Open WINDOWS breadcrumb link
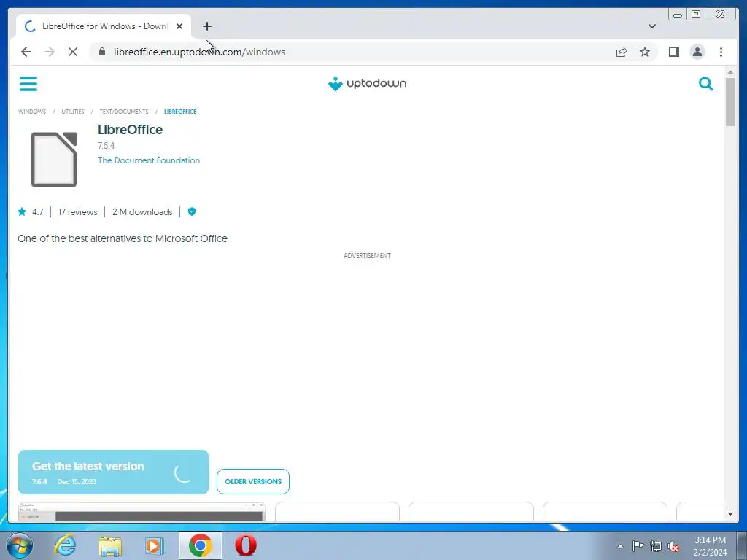The width and height of the screenshot is (747, 560). 32,112
